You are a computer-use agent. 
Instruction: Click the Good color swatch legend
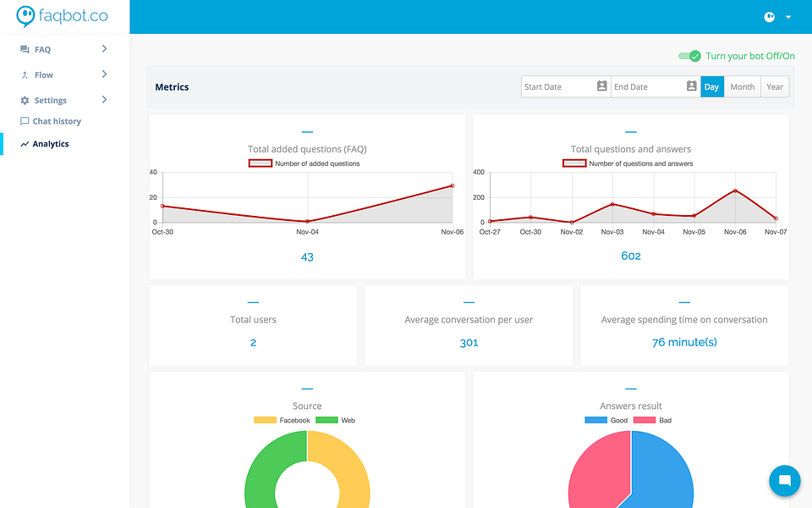click(x=595, y=420)
